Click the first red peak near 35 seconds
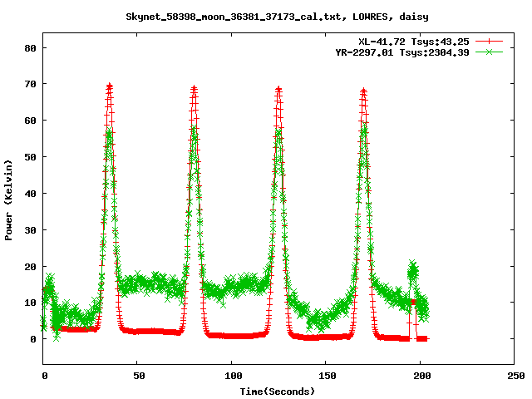This screenshot has width=532, height=399. pyautogui.click(x=109, y=86)
